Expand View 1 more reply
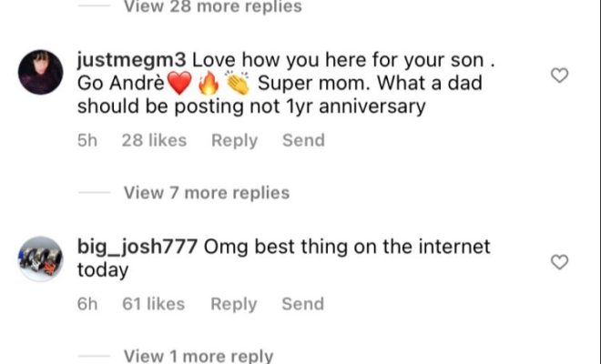 coord(198,356)
